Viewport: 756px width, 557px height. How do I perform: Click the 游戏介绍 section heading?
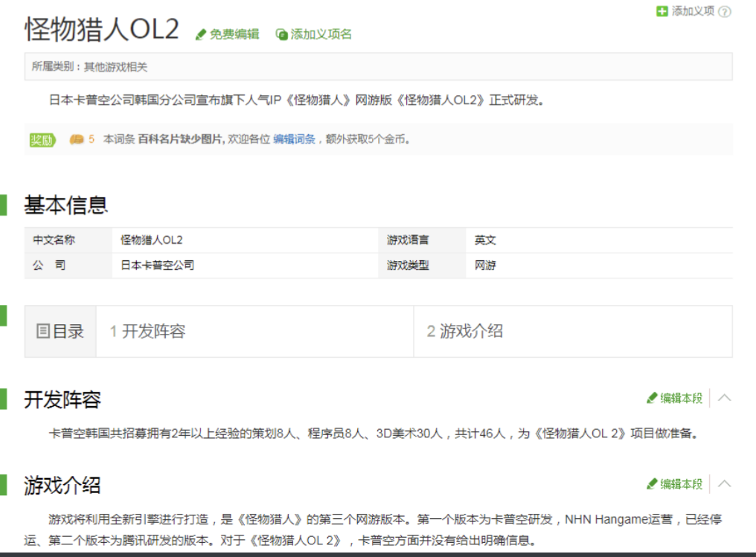(x=63, y=485)
